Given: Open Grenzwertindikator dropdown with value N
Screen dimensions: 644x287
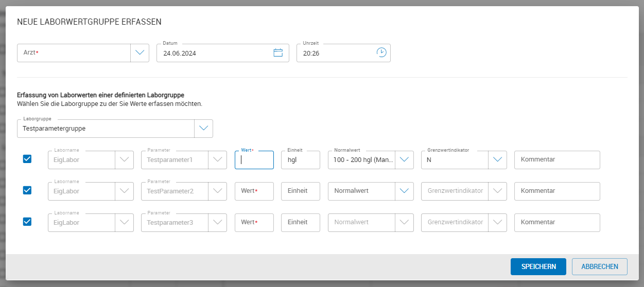Looking at the screenshot, I should 497,160.
